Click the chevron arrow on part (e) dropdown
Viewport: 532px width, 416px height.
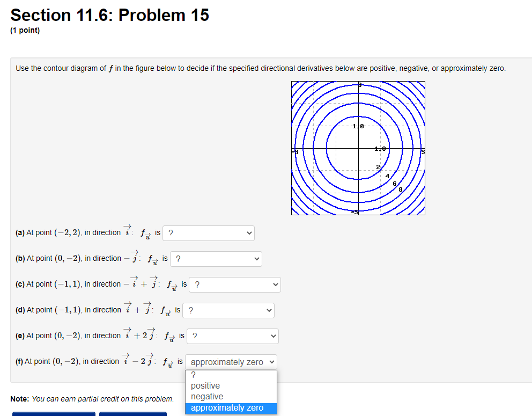point(271,336)
